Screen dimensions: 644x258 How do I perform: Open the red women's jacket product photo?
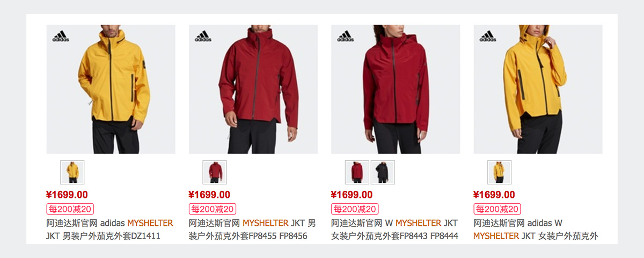[x=396, y=89]
